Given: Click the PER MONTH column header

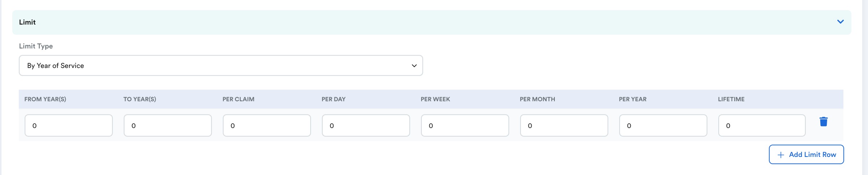Looking at the screenshot, I should (x=537, y=99).
